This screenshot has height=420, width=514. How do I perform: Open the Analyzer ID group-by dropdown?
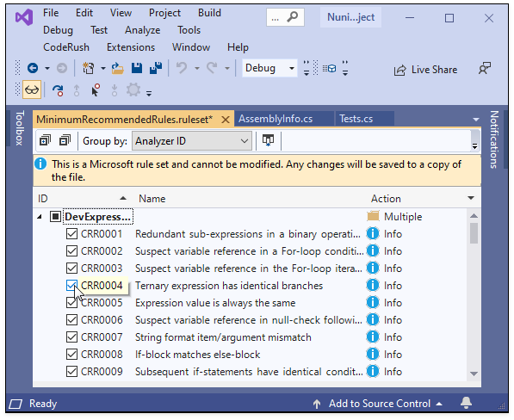pos(192,141)
